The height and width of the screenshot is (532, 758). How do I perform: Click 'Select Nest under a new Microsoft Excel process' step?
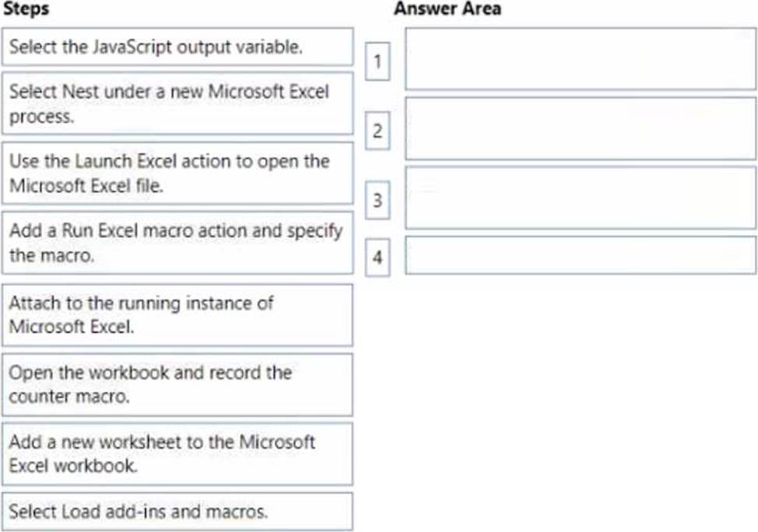click(x=177, y=103)
